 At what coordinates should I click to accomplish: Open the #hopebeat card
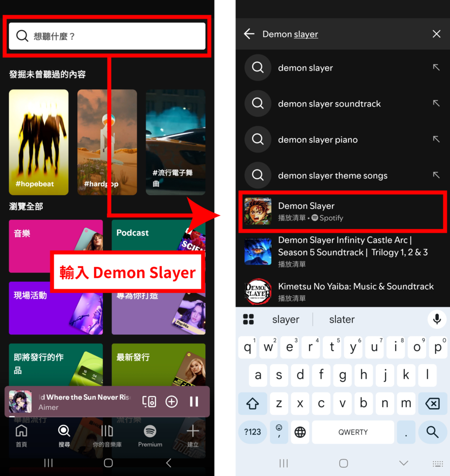[39, 142]
